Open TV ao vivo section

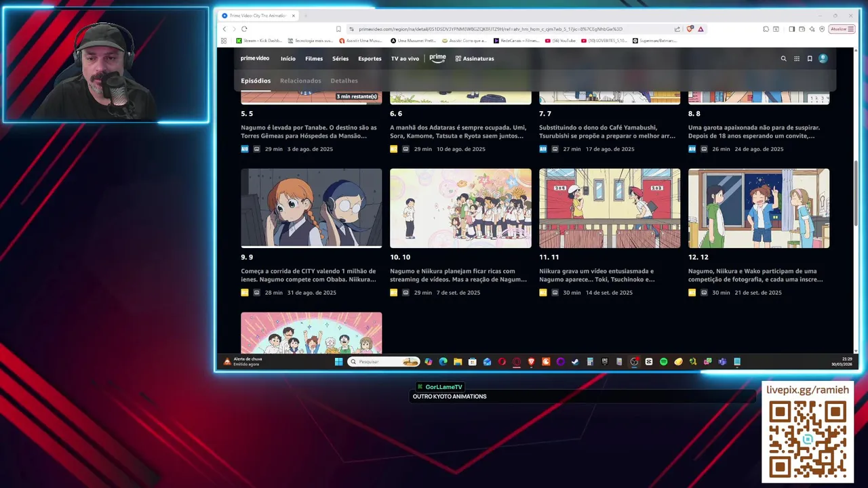[405, 59]
